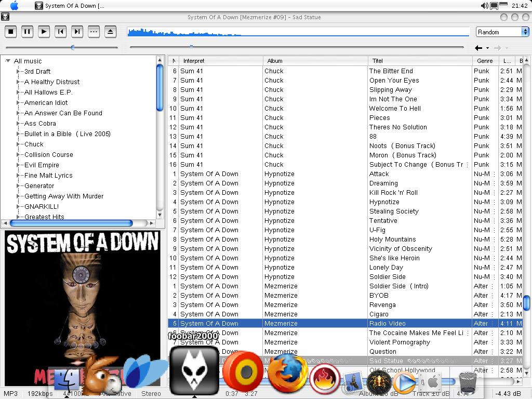Stop playback with the Stop button

point(11,32)
